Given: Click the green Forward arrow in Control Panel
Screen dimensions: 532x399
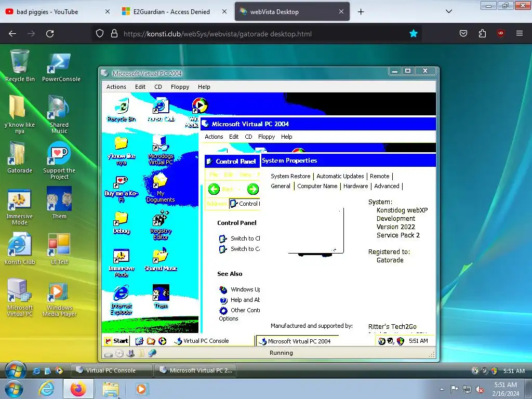Looking at the screenshot, I should pyautogui.click(x=253, y=189).
